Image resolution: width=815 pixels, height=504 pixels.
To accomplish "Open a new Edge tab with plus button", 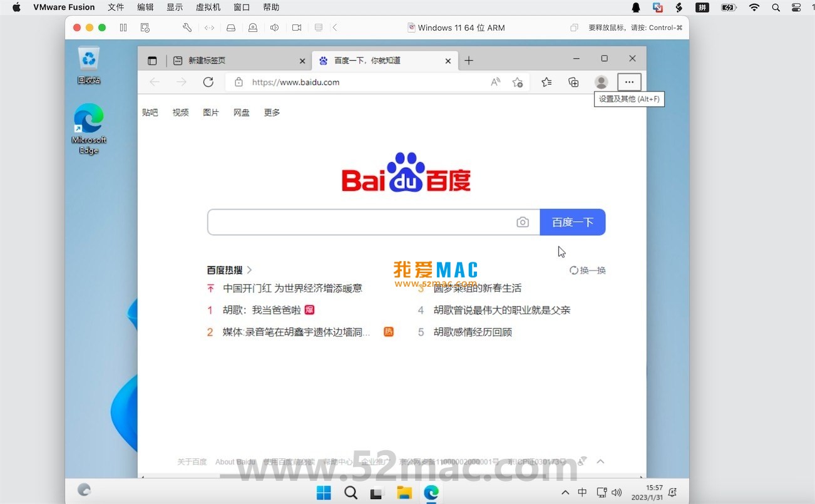I will point(469,60).
